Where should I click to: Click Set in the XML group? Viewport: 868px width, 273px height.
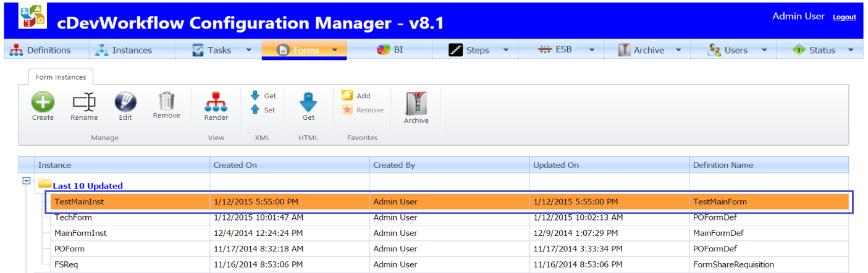[x=263, y=110]
